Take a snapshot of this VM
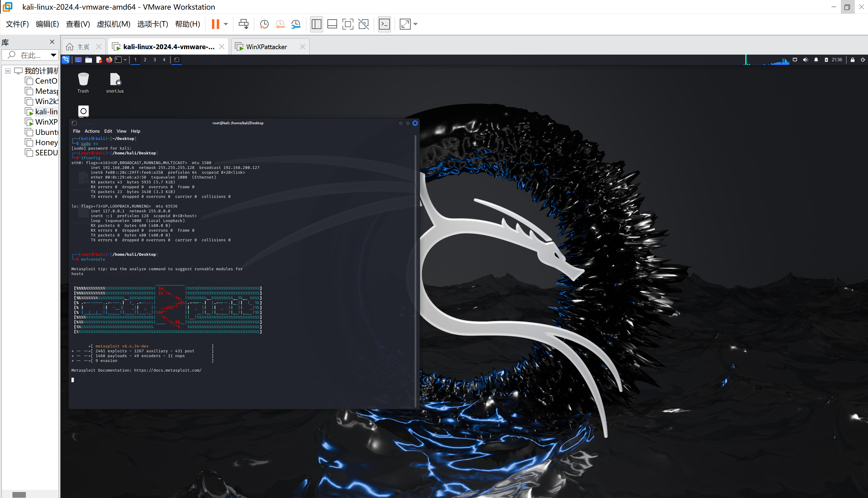868x498 pixels. click(264, 24)
